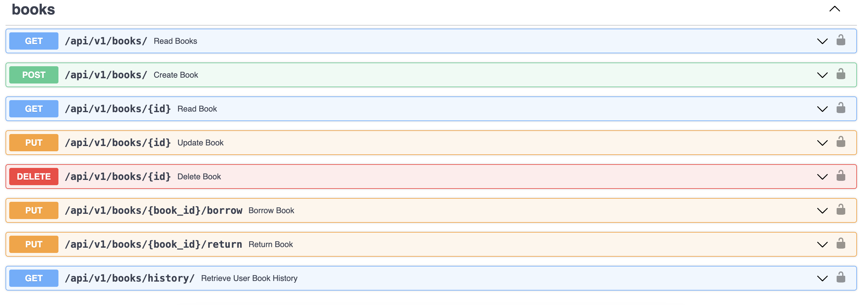
Task: Click the "Read Book" summary text
Action: [x=197, y=109]
